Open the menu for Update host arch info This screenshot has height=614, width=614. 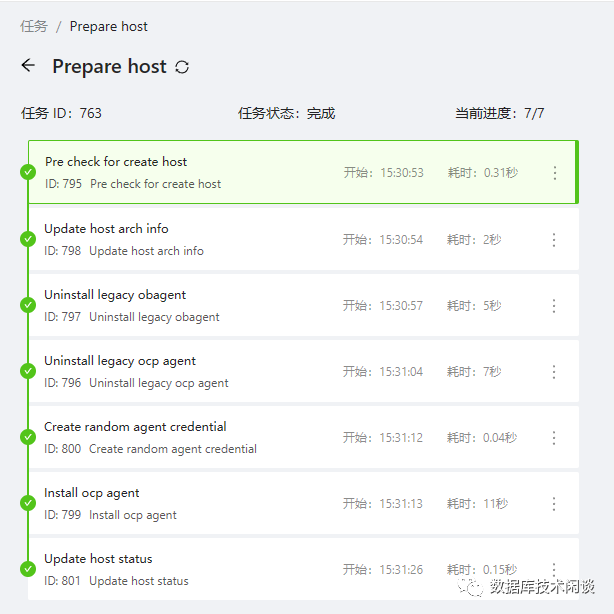tap(554, 240)
